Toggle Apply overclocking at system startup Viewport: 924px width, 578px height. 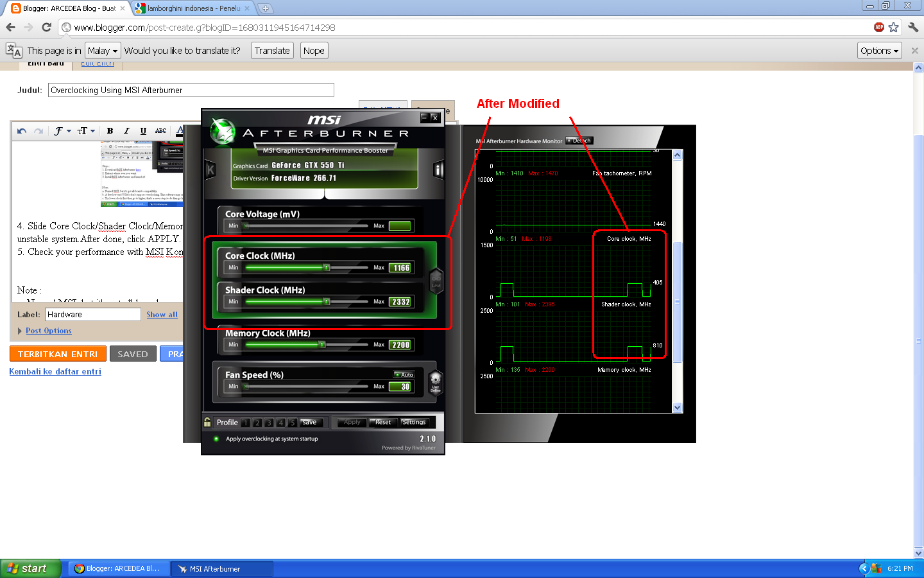pyautogui.click(x=216, y=439)
